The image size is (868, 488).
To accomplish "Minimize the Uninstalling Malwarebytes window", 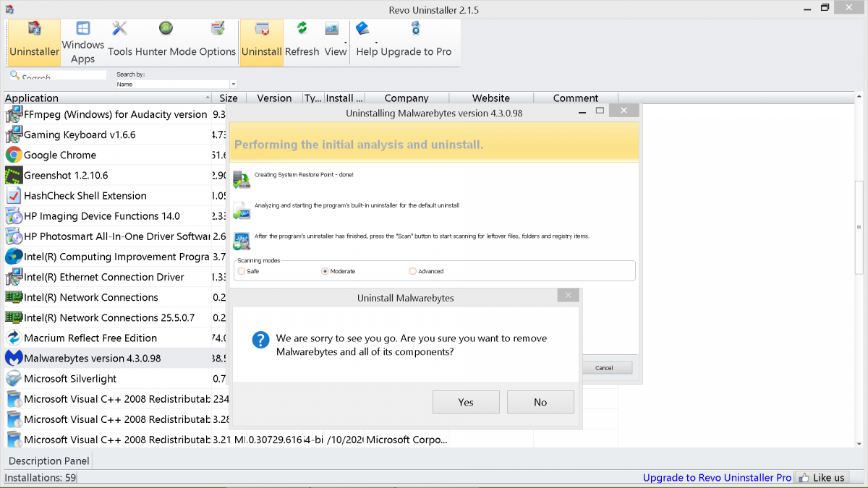I will tap(581, 111).
